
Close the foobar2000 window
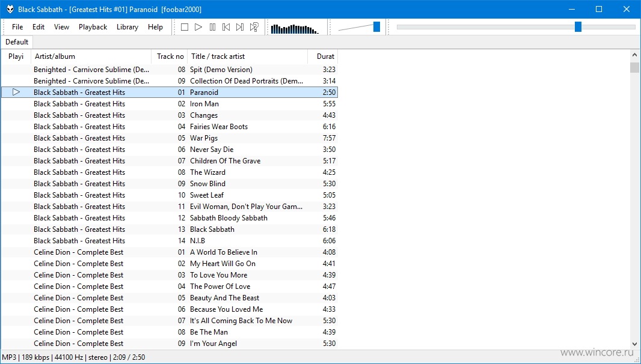[627, 9]
